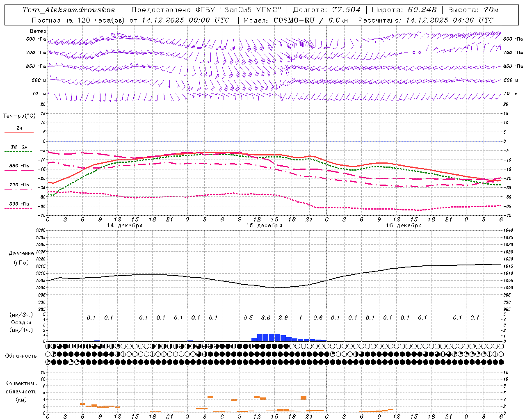
Task: Click the 0.6 precipitation value
Action: coord(318,317)
